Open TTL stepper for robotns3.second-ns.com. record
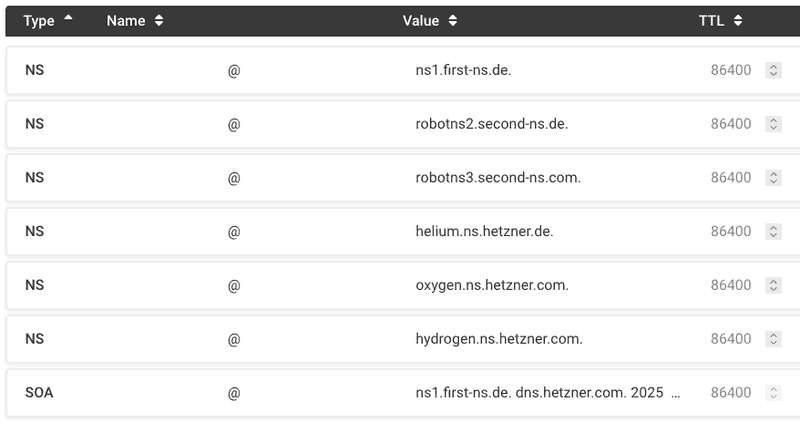 773,178
